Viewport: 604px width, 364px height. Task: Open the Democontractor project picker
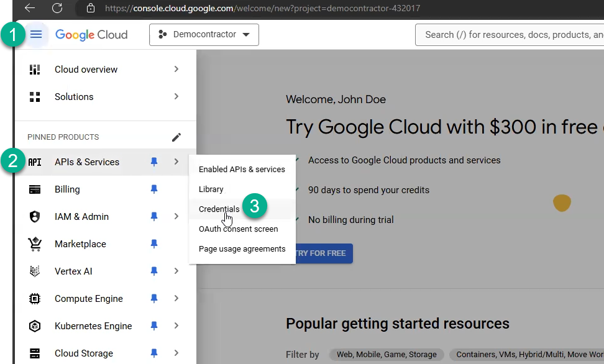204,35
